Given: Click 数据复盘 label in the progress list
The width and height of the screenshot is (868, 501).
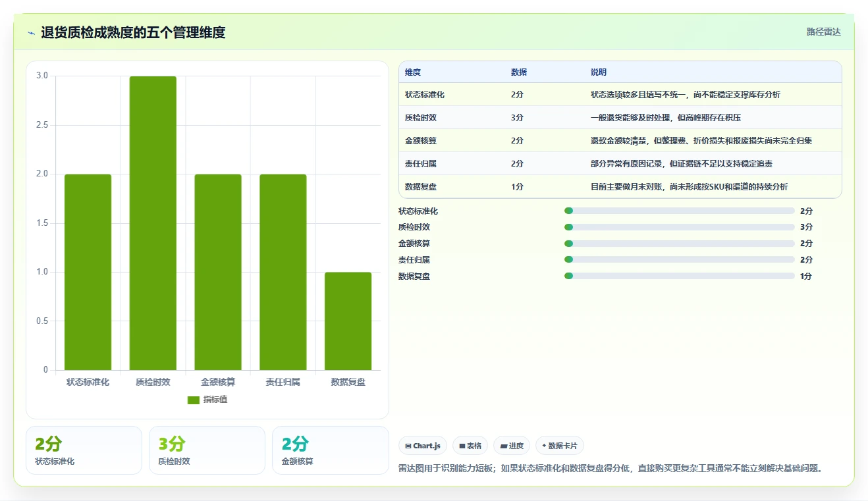Looking at the screenshot, I should tap(414, 277).
